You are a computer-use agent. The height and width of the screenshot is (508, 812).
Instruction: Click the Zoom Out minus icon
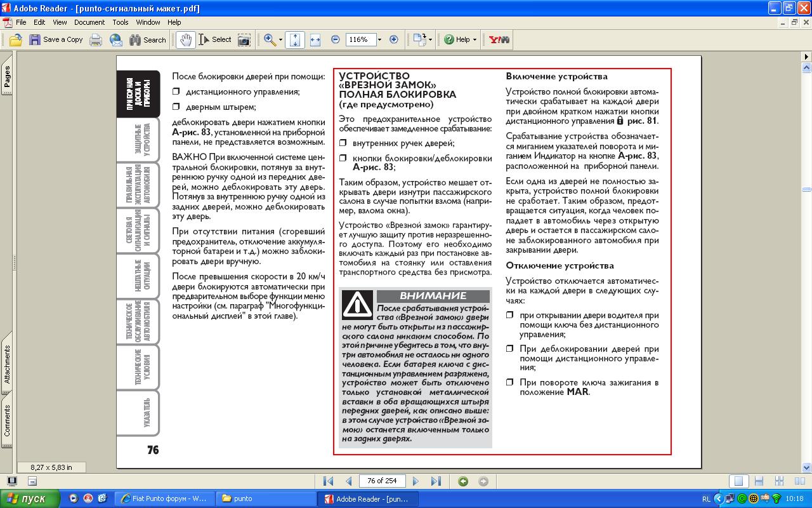tap(335, 39)
